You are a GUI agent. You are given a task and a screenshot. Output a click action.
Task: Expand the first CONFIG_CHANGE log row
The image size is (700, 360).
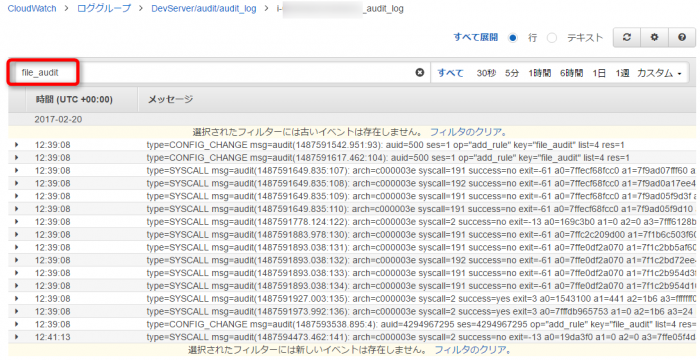pos(17,145)
